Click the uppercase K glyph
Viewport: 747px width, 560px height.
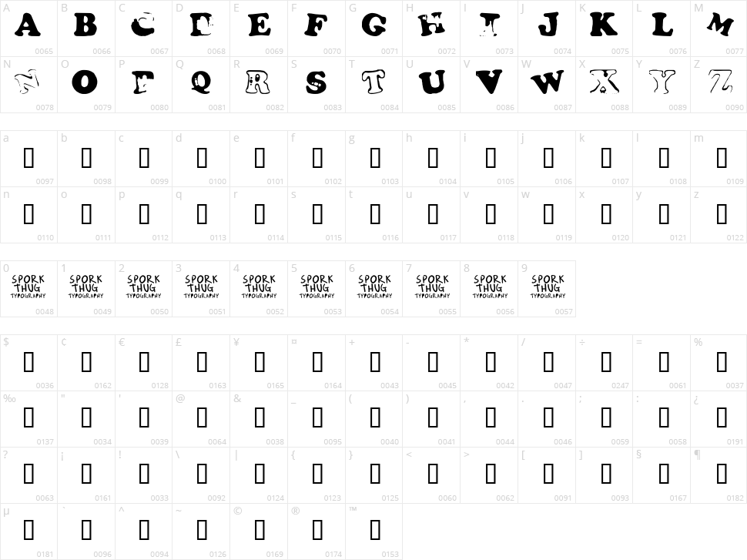605,26
